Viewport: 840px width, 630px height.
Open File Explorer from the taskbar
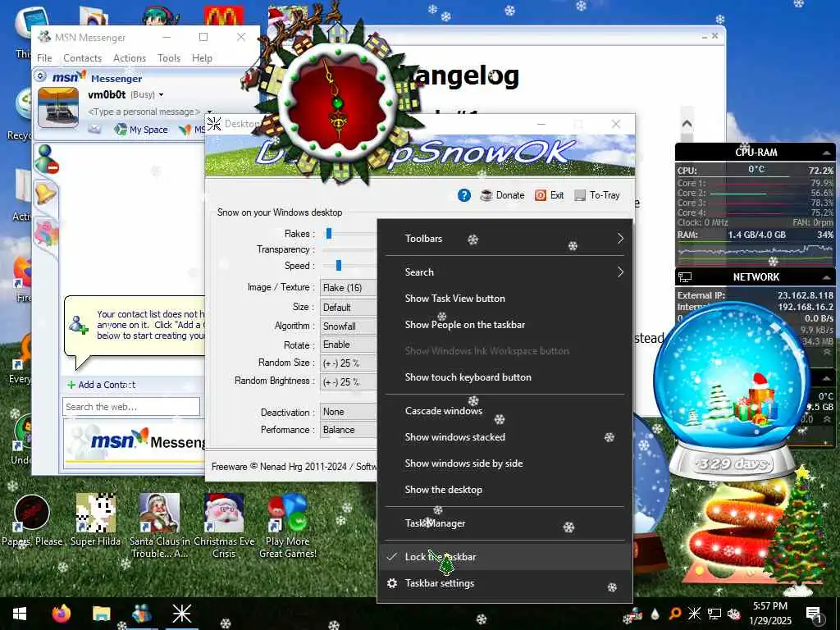pyautogui.click(x=101, y=614)
